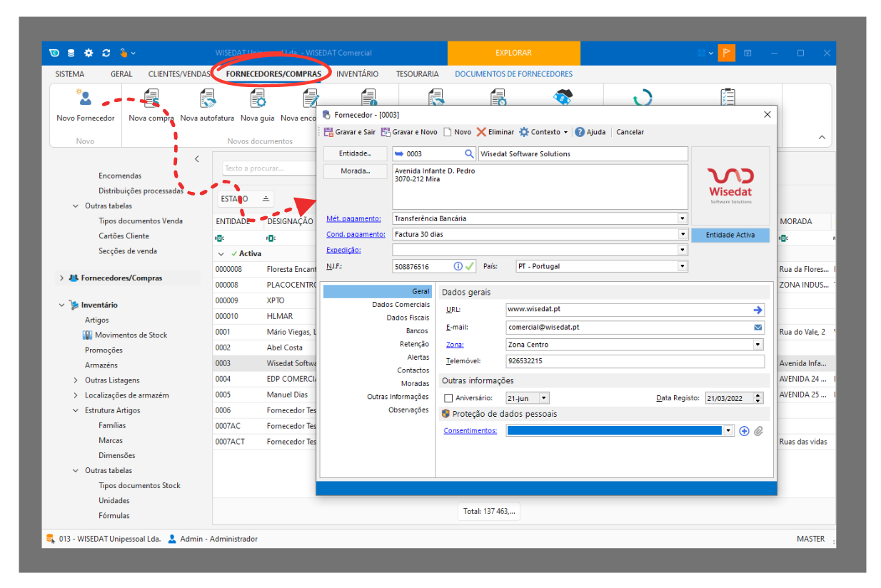Add a consent with the plus icon
Image resolution: width=881 pixels, height=588 pixels.
pos(744,431)
